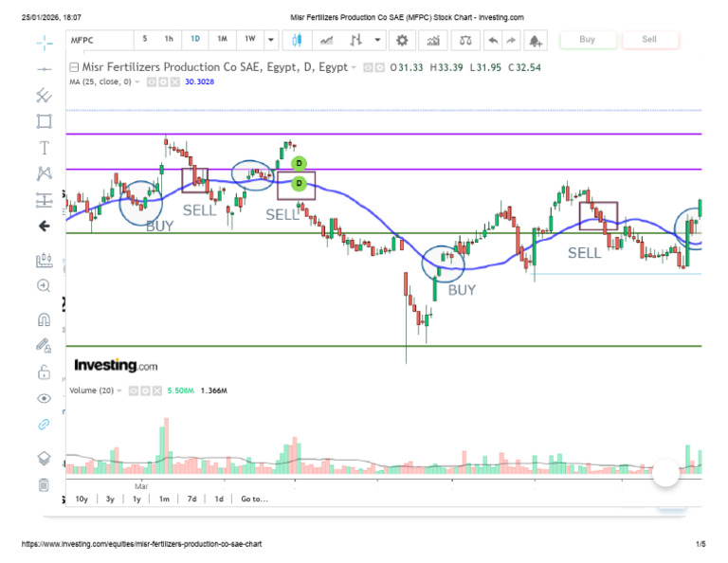Open main series settings icon by title
This screenshot has width=728, height=563.
pyautogui.click(x=380, y=67)
